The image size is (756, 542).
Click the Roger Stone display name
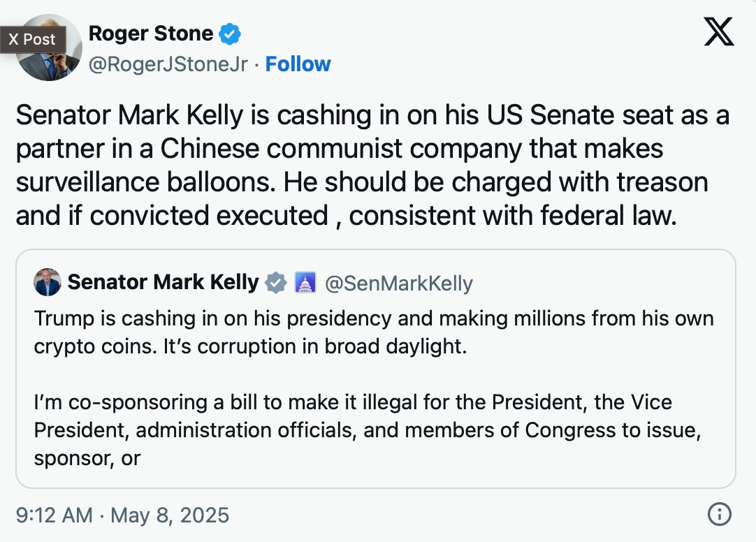pyautogui.click(x=151, y=34)
